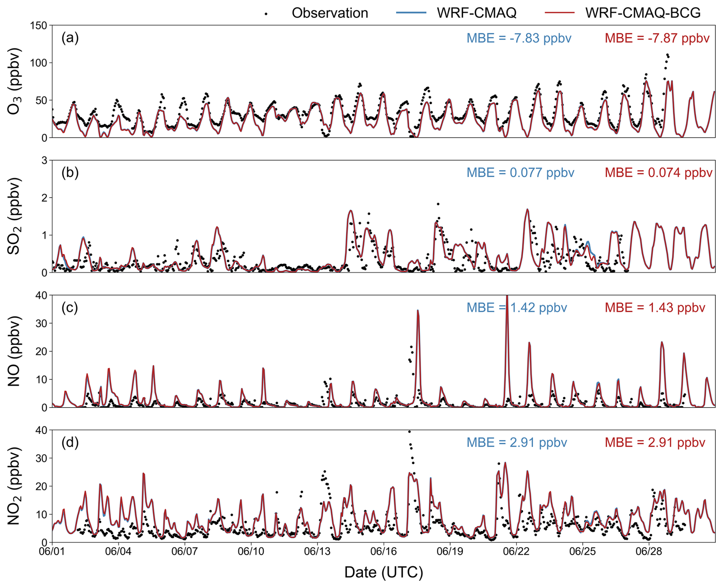Click the panel (c) label
Screen dimensions: 723x588
coord(70,307)
